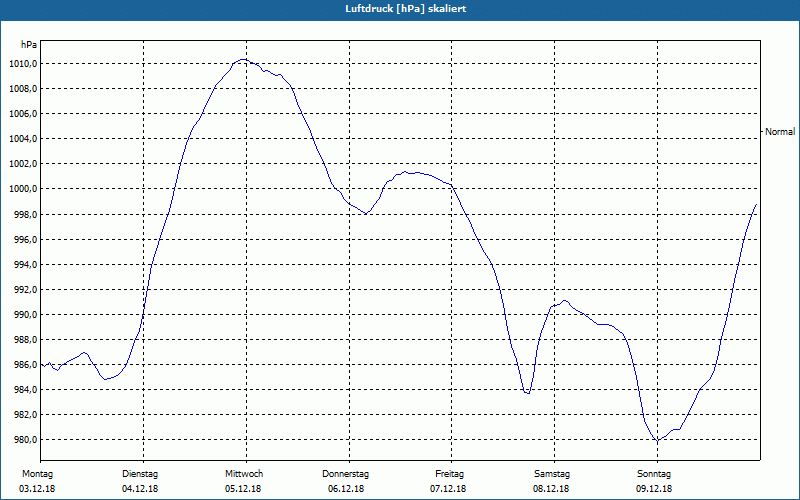
Task: Click the 'Normal' pressure marker label
Action: [x=780, y=132]
